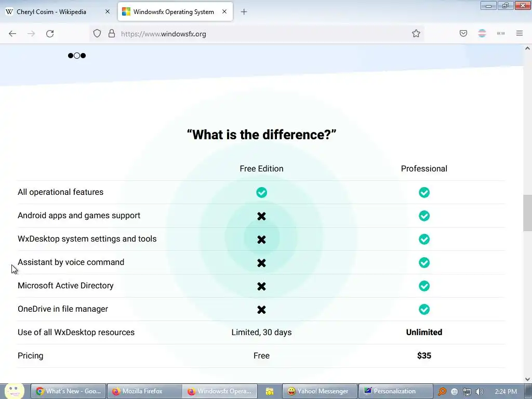This screenshot has height=399, width=532.
Task: Save page to Pocket
Action: [463, 34]
